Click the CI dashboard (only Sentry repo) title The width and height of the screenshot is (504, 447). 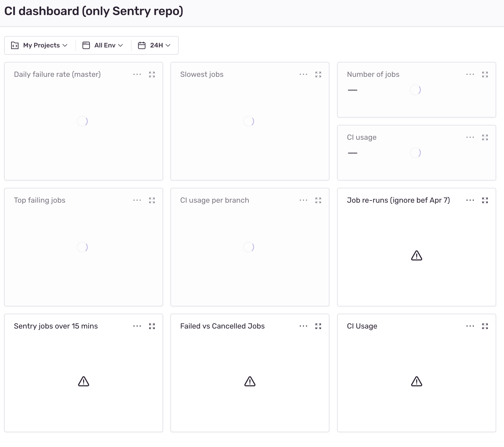tap(94, 11)
